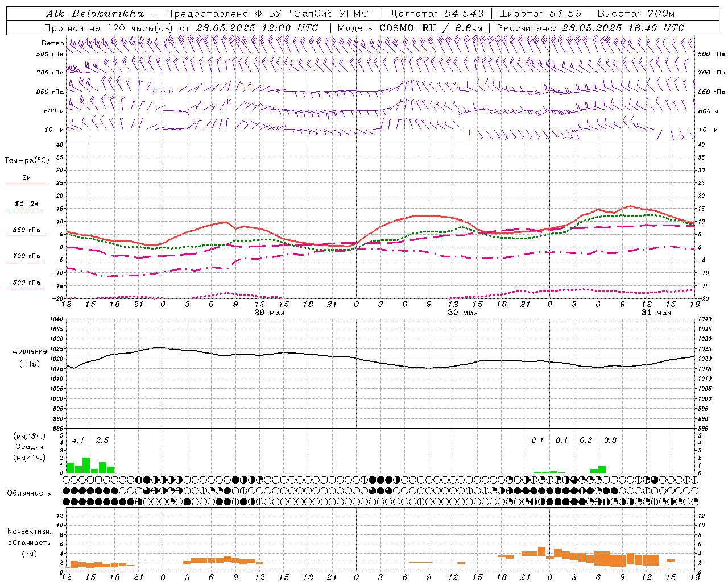Viewport: 728px width, 582px height.
Task: Click the (мм/3ч.) precipitation unit label
Action: [x=30, y=436]
